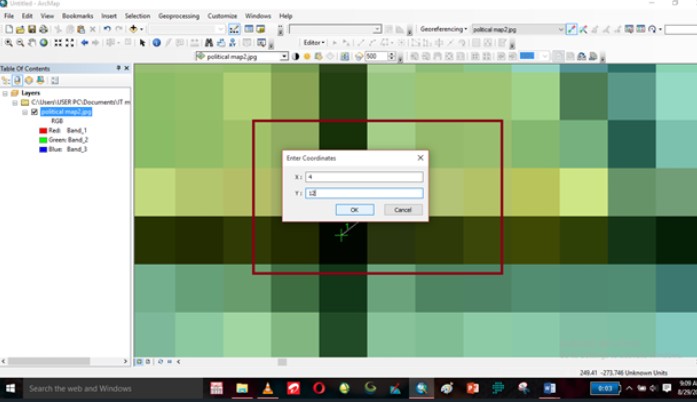Toggle the Editor Toolbar icon
The image size is (697, 402).
click(234, 29)
